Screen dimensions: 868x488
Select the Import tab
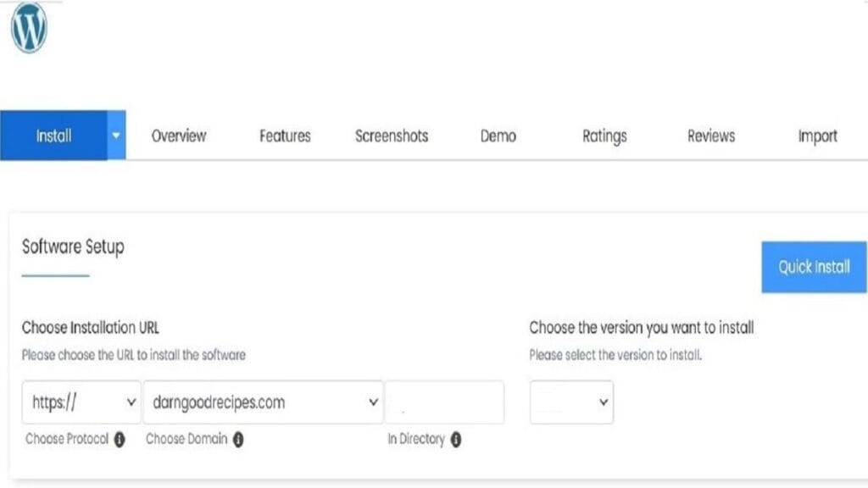pyautogui.click(x=816, y=136)
